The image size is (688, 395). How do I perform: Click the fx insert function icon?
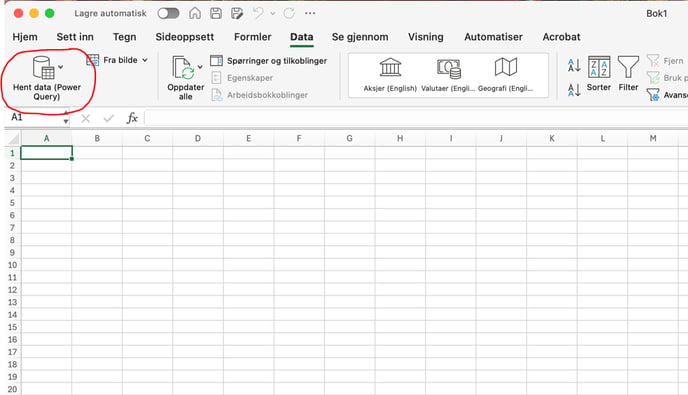pos(132,118)
